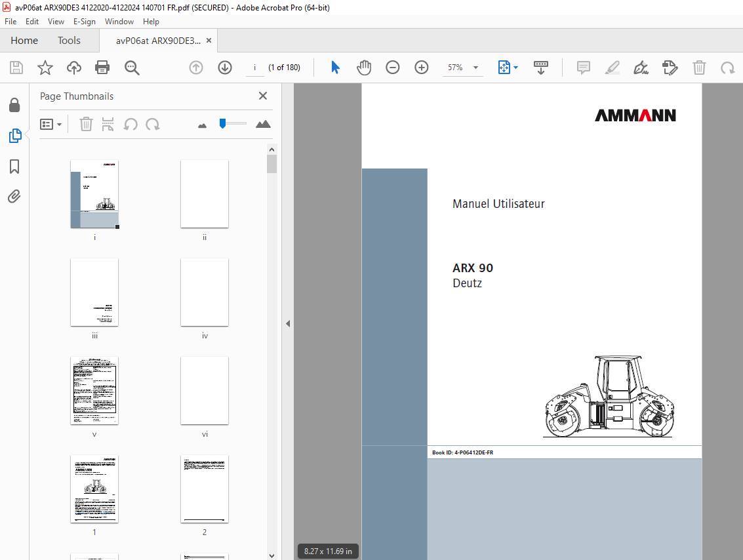Click the 57% zoom value field
Viewport: 743px width, 560px height.
tap(455, 68)
